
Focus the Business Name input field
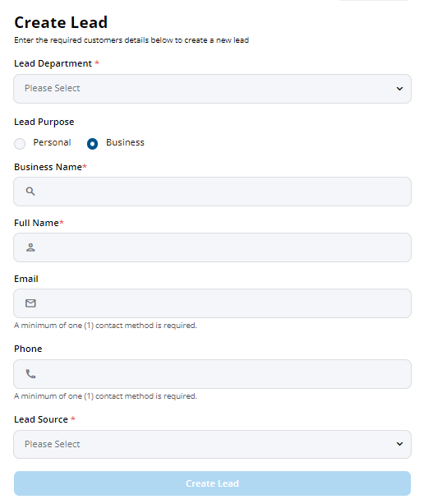[212, 192]
